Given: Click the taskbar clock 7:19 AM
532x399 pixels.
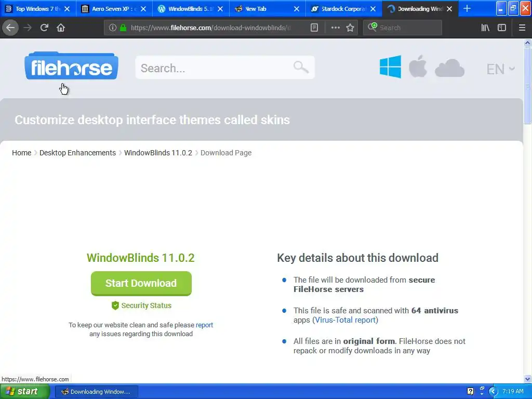Looking at the screenshot, I should coord(513,391).
